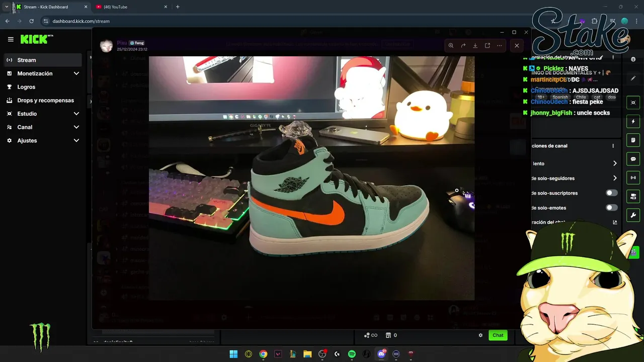Click the sneaker photo in the viewer
This screenshot has width=644, height=362.
(x=311, y=178)
